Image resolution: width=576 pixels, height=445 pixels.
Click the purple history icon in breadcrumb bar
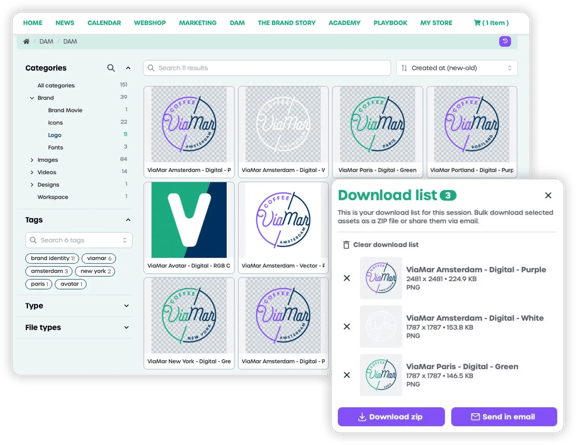click(505, 41)
